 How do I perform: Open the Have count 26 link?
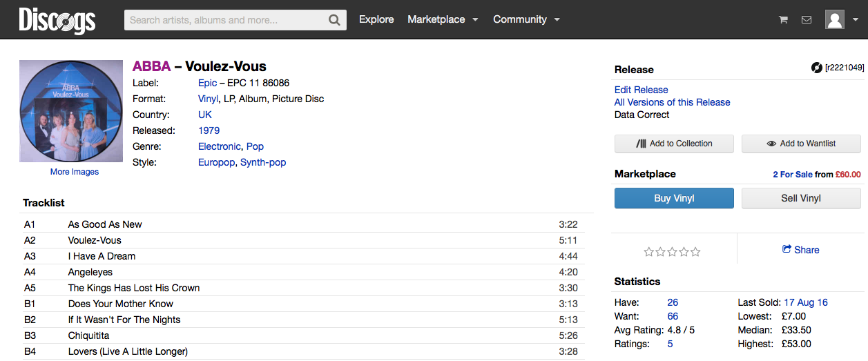point(673,302)
